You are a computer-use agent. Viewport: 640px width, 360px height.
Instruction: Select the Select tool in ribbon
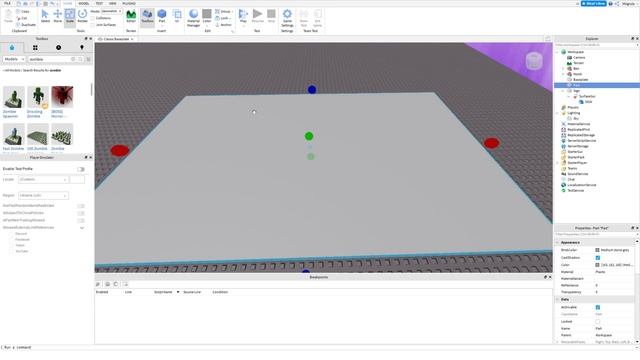[45, 16]
